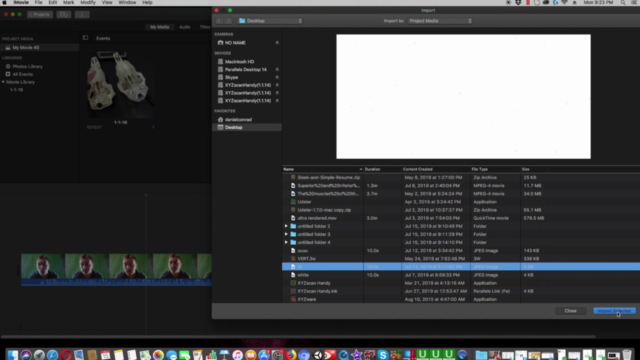
Task: Select the skull event thumbnail 1-1-18
Action: pyautogui.click(x=120, y=84)
